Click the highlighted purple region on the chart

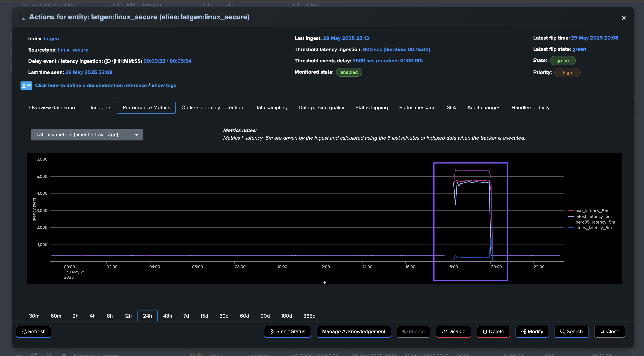pyautogui.click(x=471, y=222)
